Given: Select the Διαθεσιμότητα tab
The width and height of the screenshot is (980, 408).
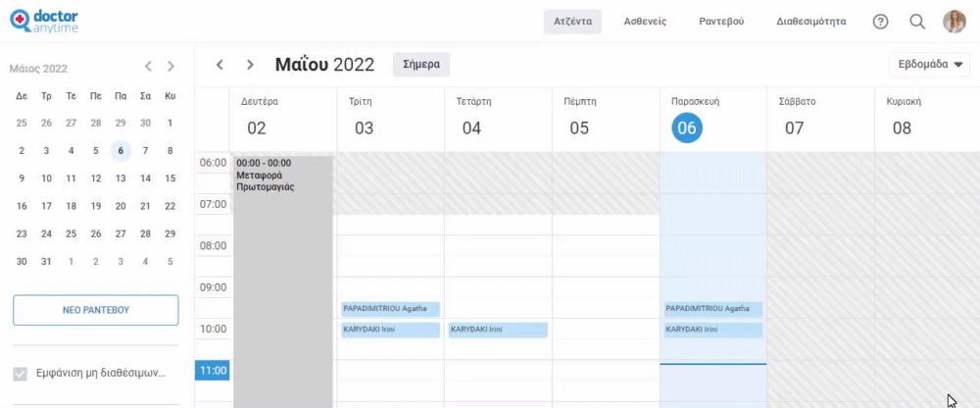Looking at the screenshot, I should tap(811, 22).
